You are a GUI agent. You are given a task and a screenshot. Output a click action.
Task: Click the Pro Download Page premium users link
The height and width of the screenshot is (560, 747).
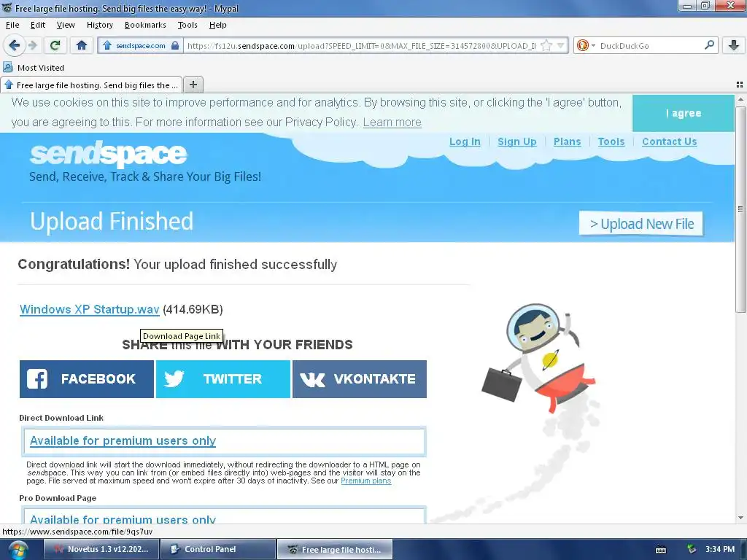tap(123, 519)
